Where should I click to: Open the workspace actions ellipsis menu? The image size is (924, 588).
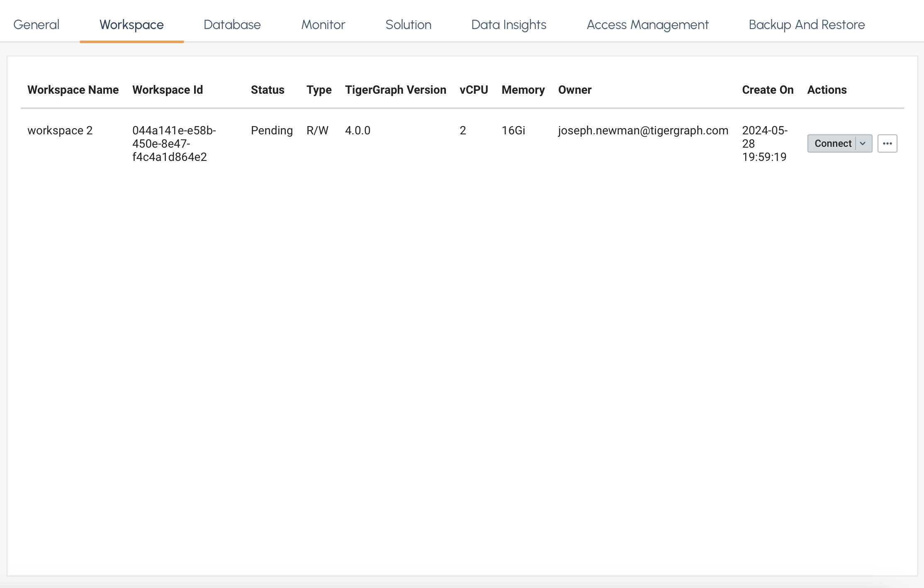coord(887,143)
